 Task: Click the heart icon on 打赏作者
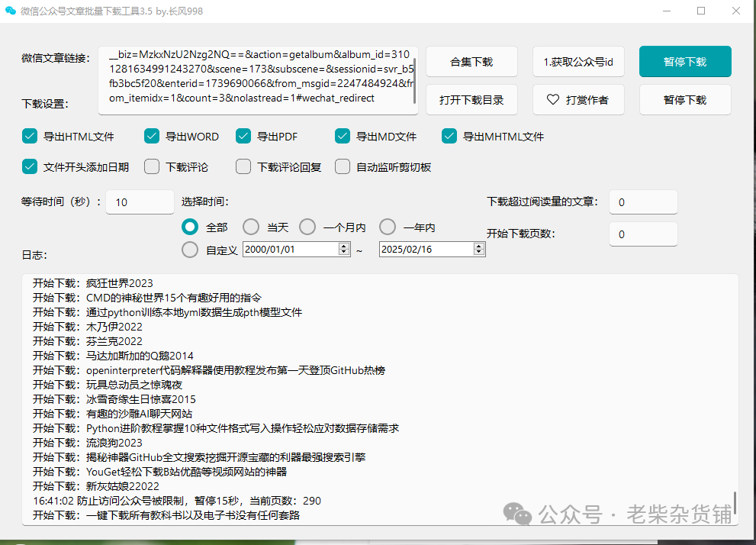pyautogui.click(x=553, y=99)
